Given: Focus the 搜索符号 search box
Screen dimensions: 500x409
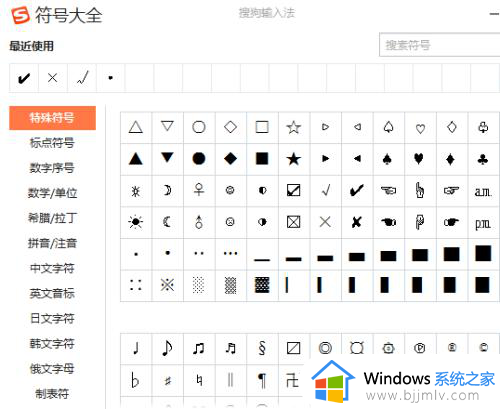Looking at the screenshot, I should tap(439, 45).
